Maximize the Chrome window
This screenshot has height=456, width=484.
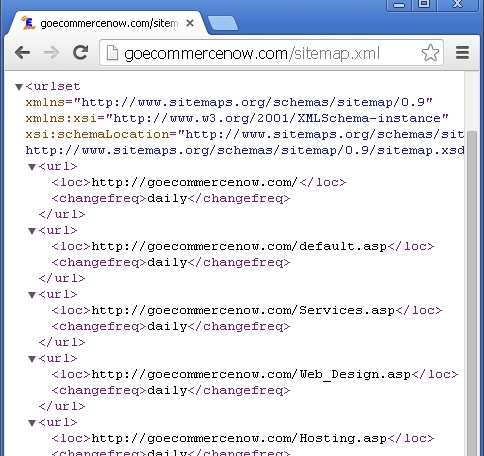424,4
